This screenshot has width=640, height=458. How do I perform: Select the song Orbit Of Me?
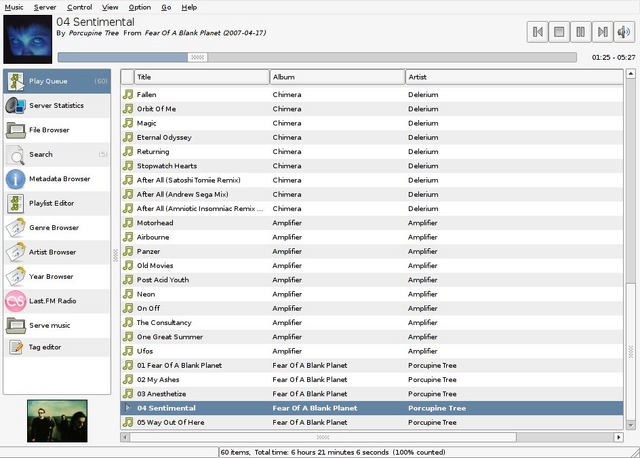(372, 109)
